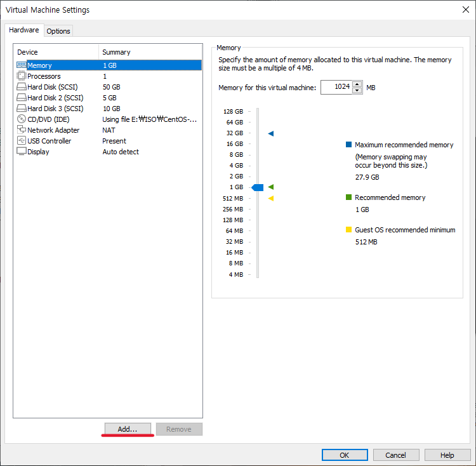Open Help for this dialog

[447, 455]
